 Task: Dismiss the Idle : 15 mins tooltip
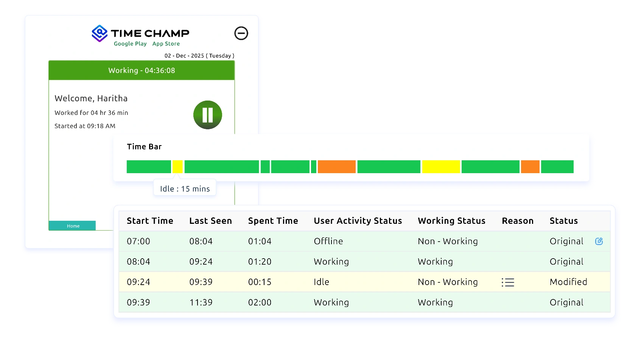click(x=184, y=188)
